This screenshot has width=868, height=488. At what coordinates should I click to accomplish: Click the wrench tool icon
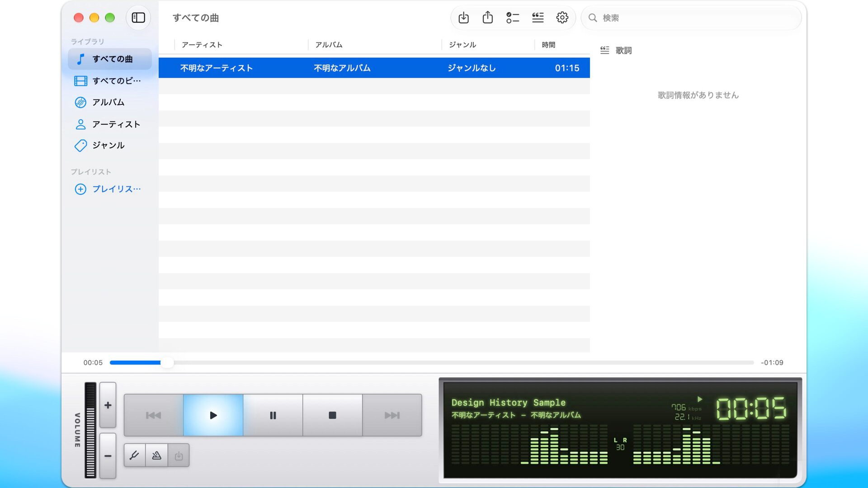pyautogui.click(x=135, y=455)
